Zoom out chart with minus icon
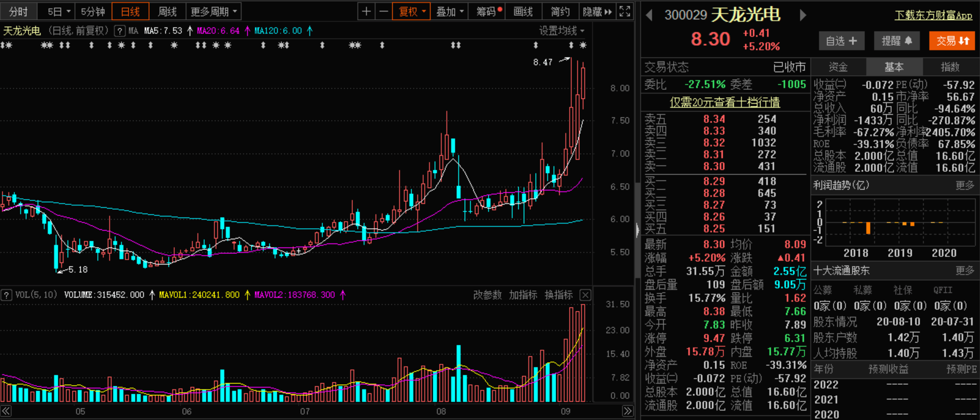Image resolution: width=980 pixels, height=420 pixels. point(384,12)
